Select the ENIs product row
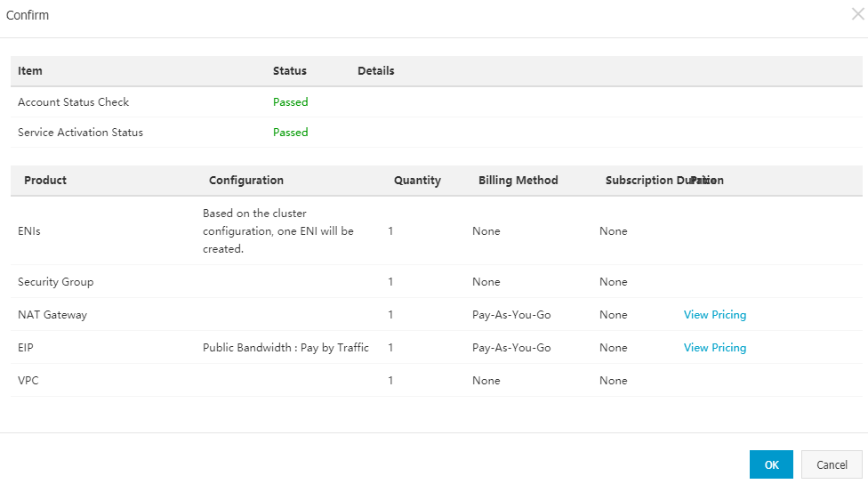 29,231
